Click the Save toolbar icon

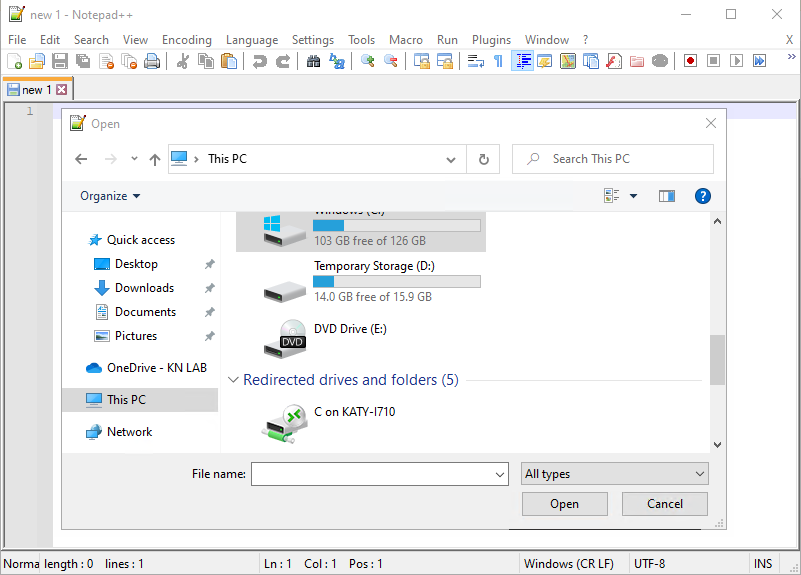60,61
